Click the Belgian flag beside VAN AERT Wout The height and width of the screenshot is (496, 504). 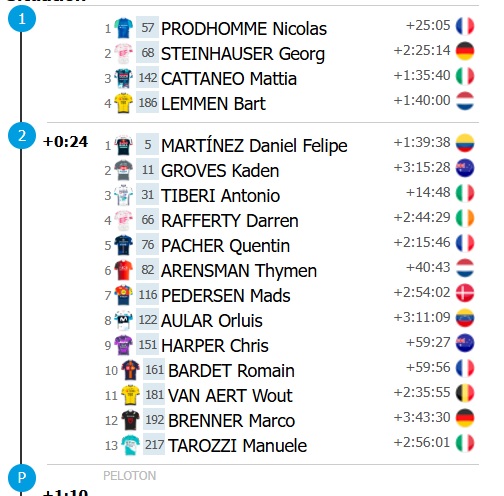click(465, 393)
